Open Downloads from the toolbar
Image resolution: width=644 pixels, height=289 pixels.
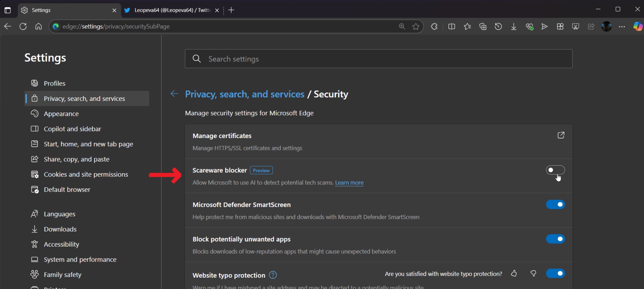point(514,26)
